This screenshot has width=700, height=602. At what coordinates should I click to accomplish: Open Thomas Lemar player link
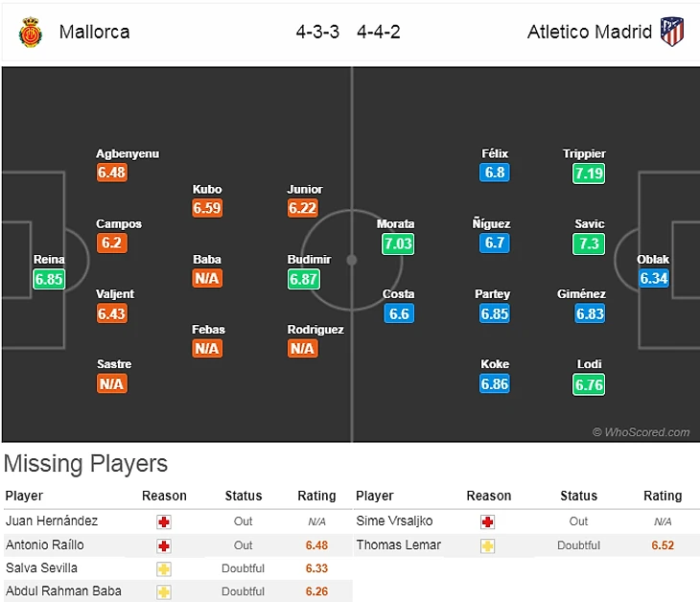coord(398,544)
